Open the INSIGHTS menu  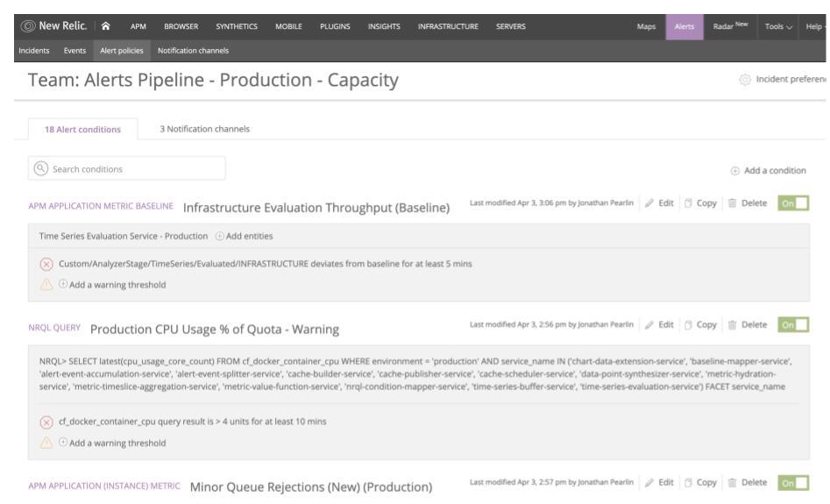click(384, 26)
